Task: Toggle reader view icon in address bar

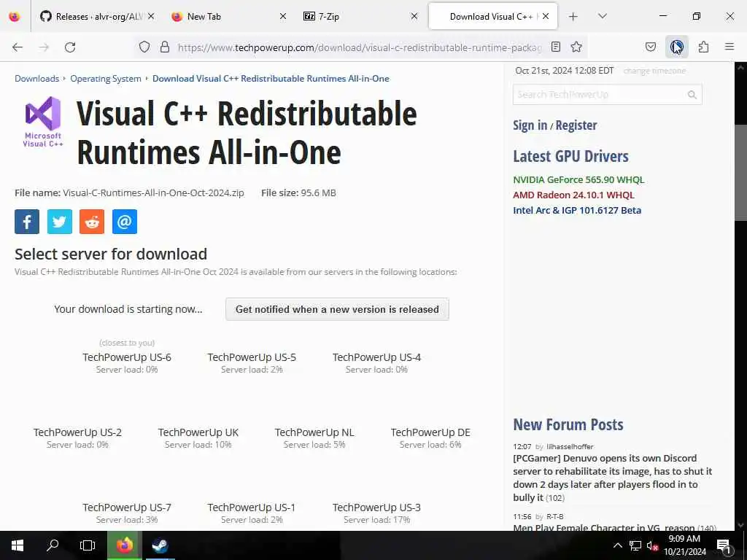Action: (555, 47)
